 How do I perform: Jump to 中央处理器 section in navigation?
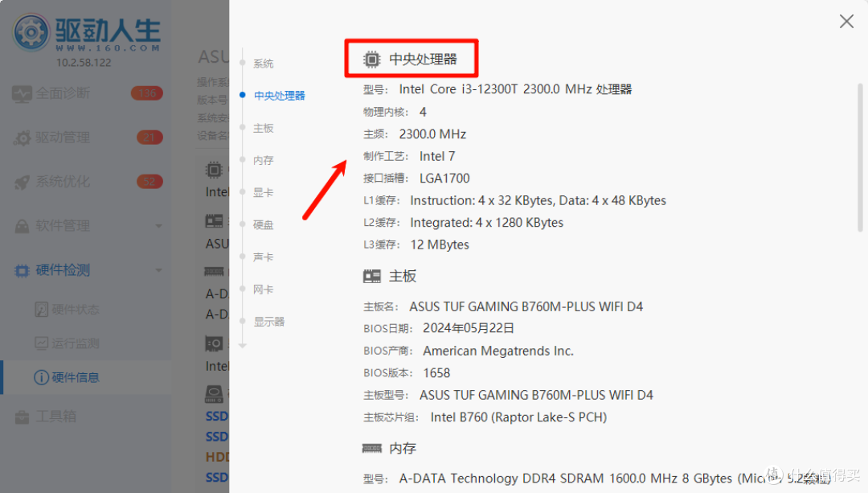(280, 96)
